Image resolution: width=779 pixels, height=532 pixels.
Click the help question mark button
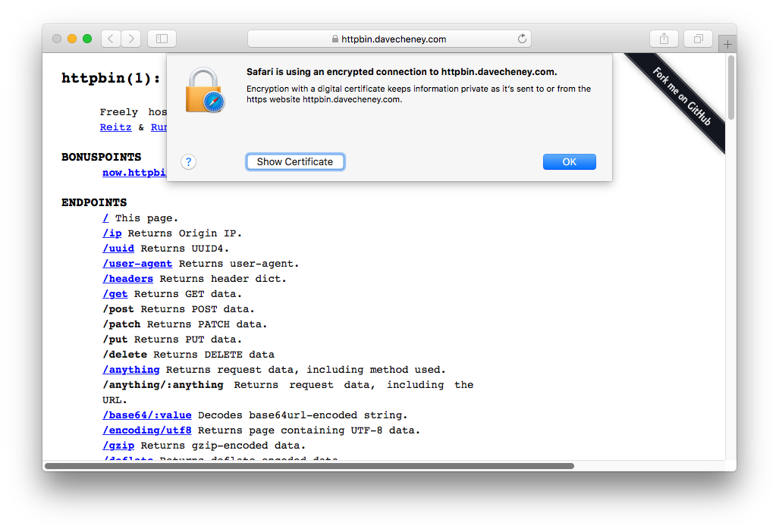pos(189,161)
